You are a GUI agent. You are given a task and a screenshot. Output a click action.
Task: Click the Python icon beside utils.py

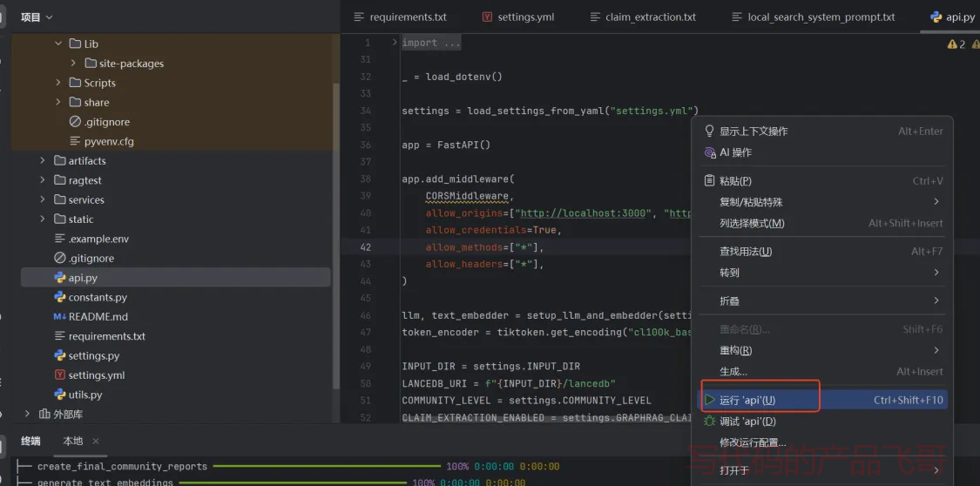pos(60,395)
